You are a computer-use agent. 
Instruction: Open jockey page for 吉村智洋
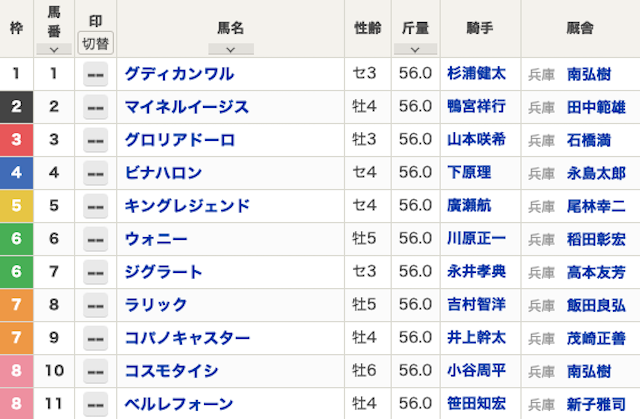click(x=476, y=304)
